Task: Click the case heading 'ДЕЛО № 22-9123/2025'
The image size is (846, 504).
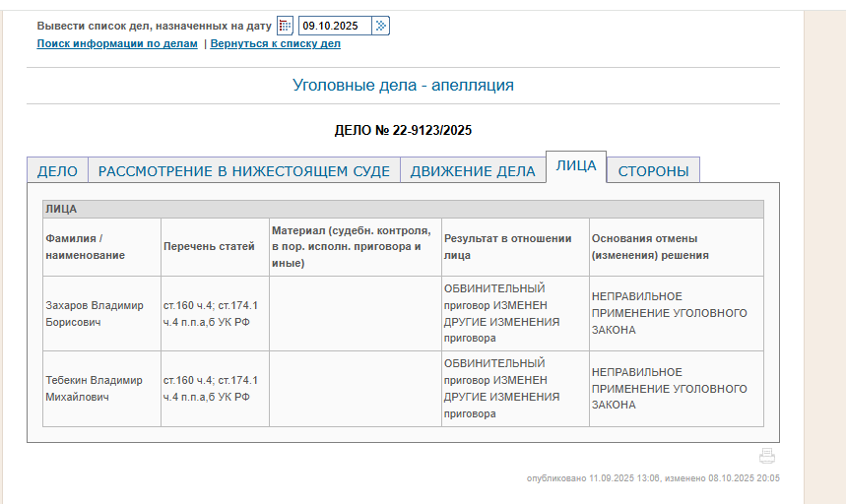Action: click(x=404, y=130)
